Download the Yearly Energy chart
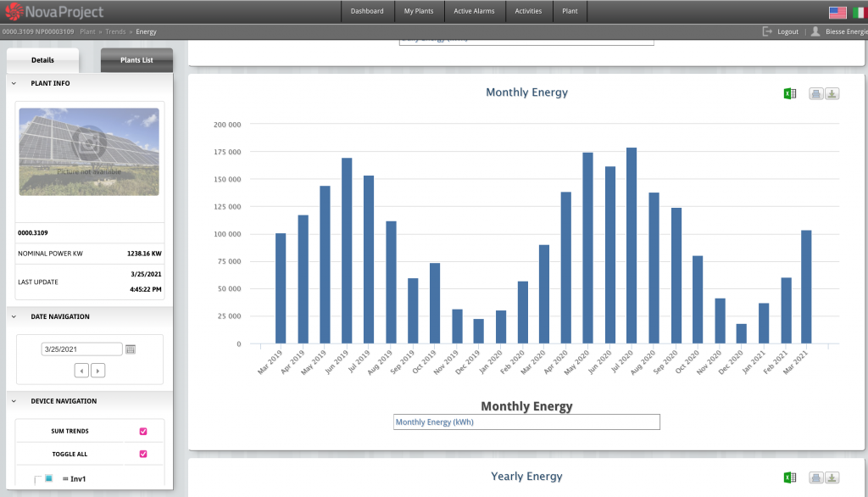The image size is (868, 497). tap(832, 477)
